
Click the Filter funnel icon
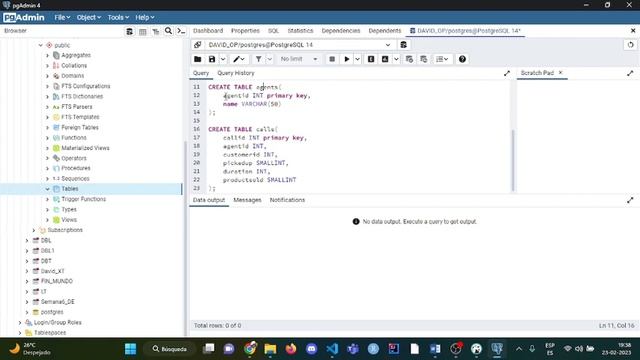[x=258, y=59]
